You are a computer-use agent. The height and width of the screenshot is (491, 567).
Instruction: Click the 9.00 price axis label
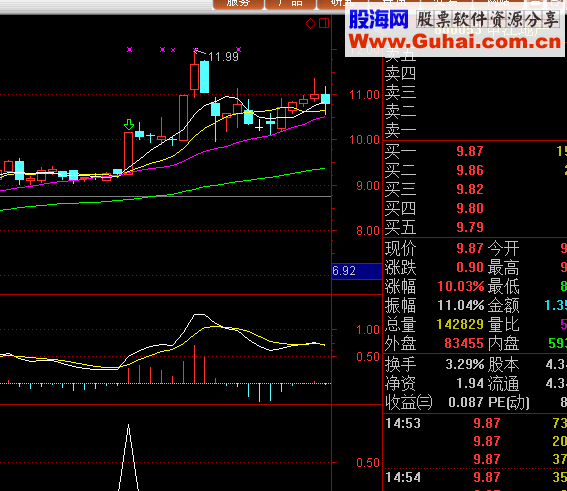point(368,186)
